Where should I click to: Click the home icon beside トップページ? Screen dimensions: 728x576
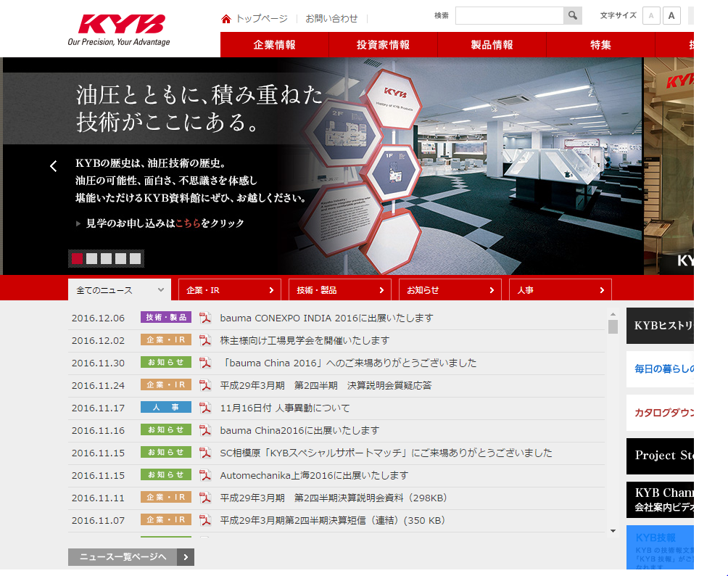point(226,19)
